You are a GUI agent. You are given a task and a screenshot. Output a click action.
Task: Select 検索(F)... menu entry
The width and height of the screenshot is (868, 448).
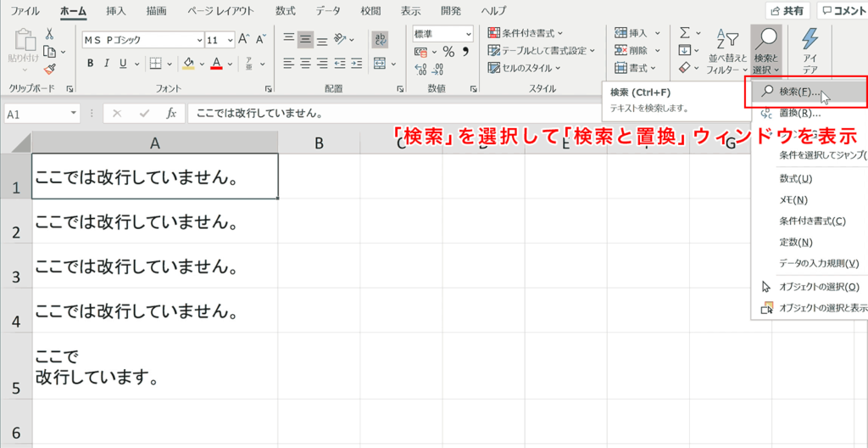pyautogui.click(x=810, y=92)
